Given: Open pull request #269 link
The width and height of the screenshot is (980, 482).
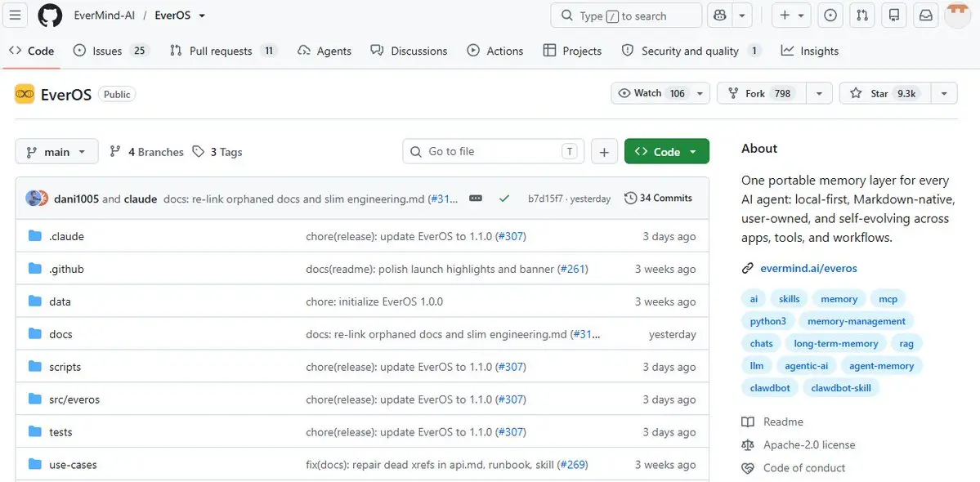Looking at the screenshot, I should [571, 465].
